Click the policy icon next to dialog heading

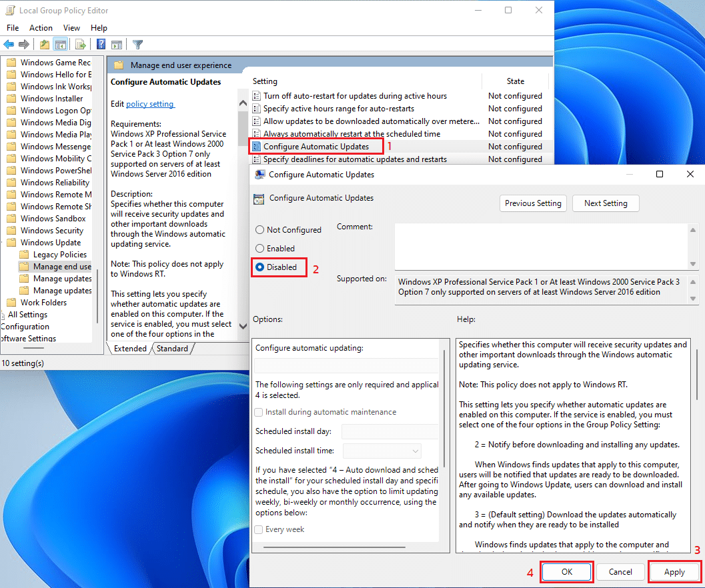pos(259,199)
